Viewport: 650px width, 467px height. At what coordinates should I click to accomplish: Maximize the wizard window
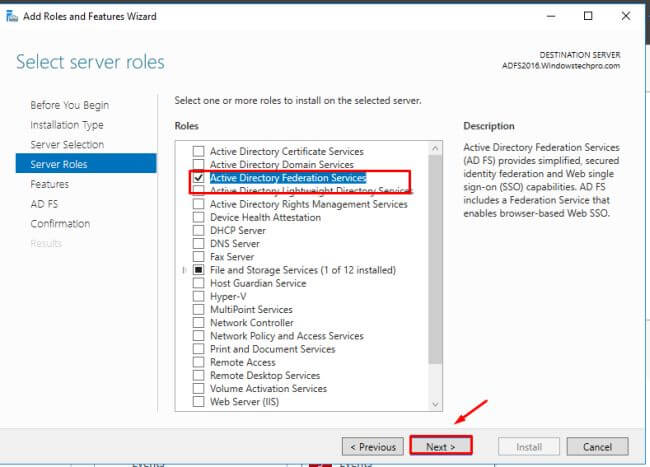point(588,16)
